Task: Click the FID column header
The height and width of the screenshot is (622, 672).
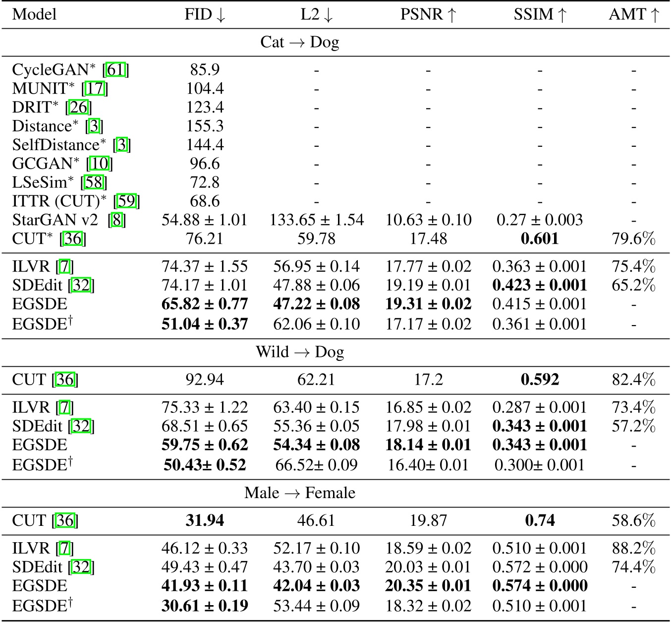Action: click(205, 14)
